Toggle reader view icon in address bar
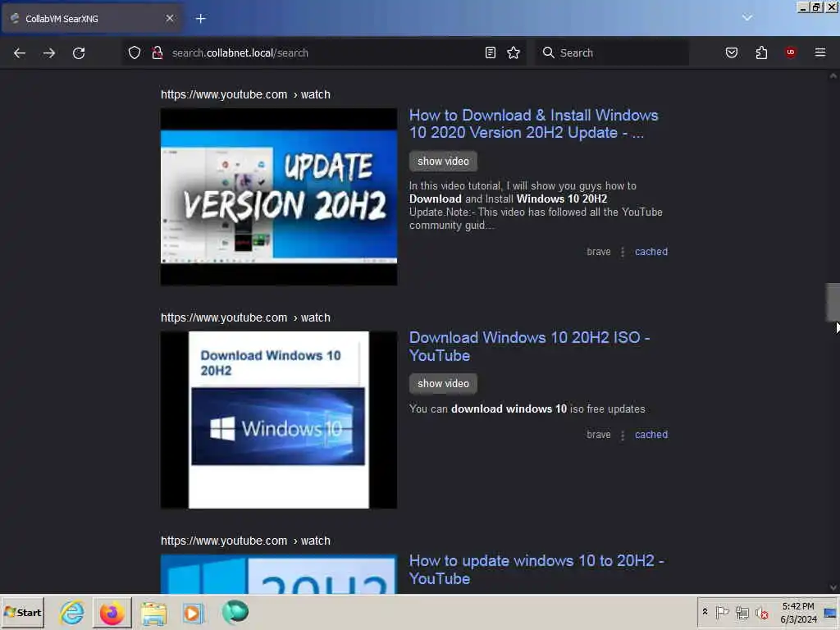Viewport: 840px width, 630px height. (491, 52)
